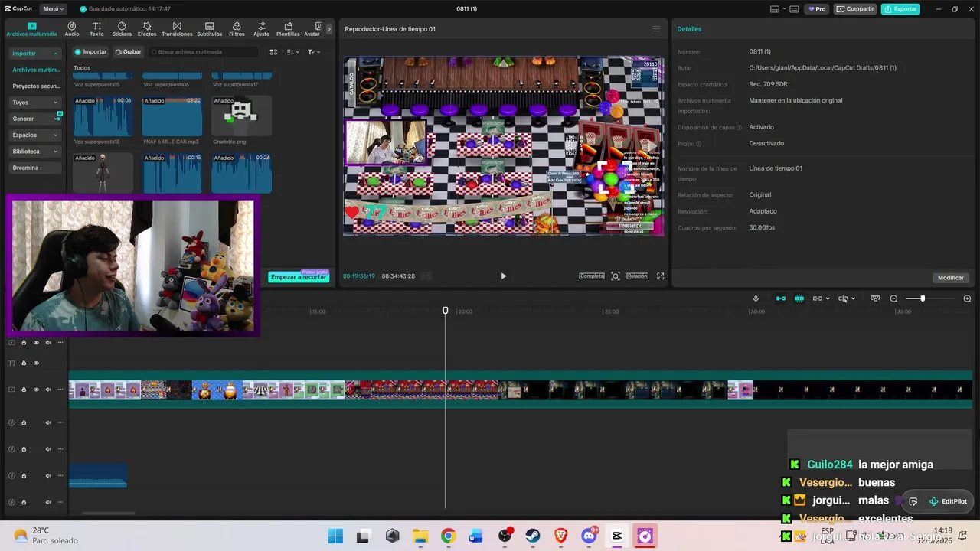The height and width of the screenshot is (551, 980).
Task: Click the Modificar button
Action: coord(951,278)
